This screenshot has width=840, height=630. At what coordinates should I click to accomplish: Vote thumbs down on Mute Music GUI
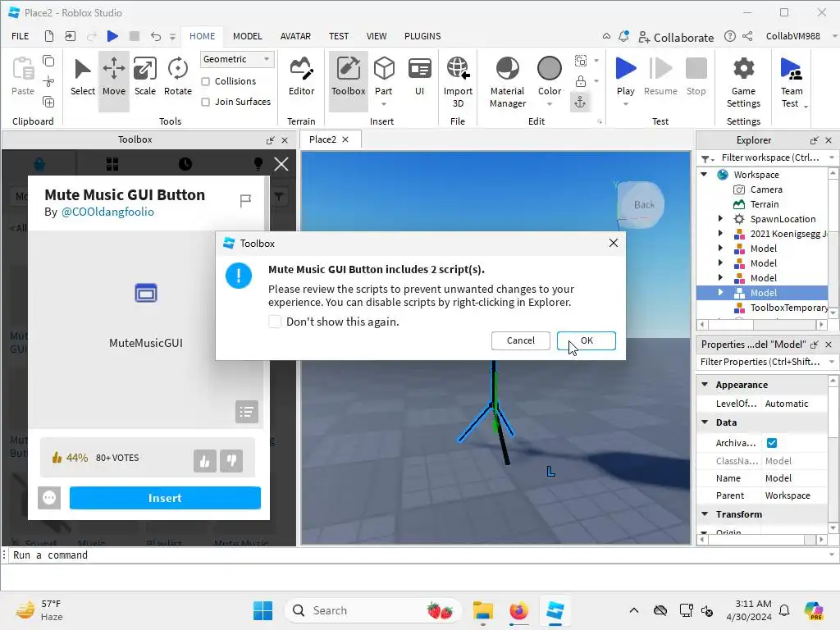[x=231, y=461]
